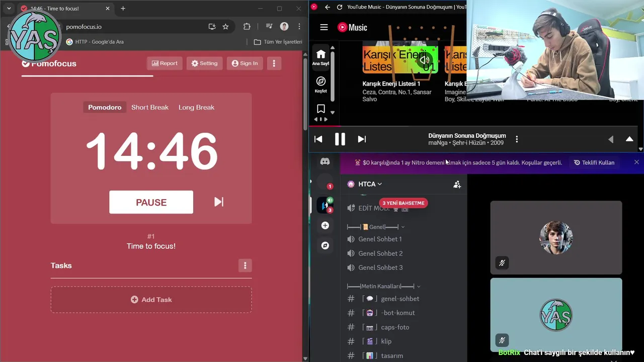This screenshot has height=362, width=644.
Task: Explore discoverable servers compass icon
Action: [x=325, y=245]
